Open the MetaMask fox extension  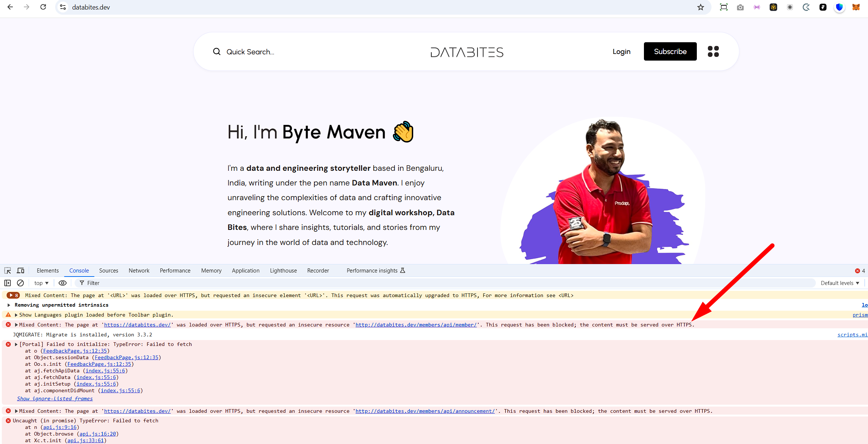pyautogui.click(x=856, y=7)
